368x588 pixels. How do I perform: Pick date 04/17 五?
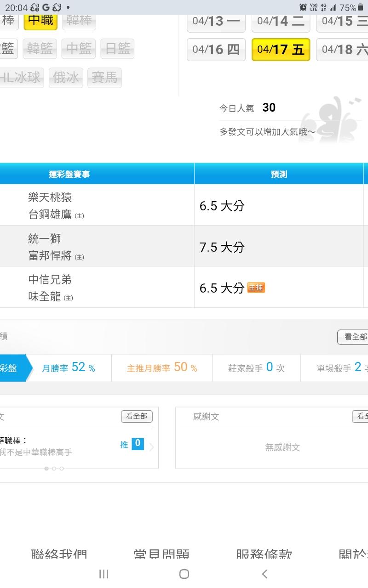[x=281, y=50]
